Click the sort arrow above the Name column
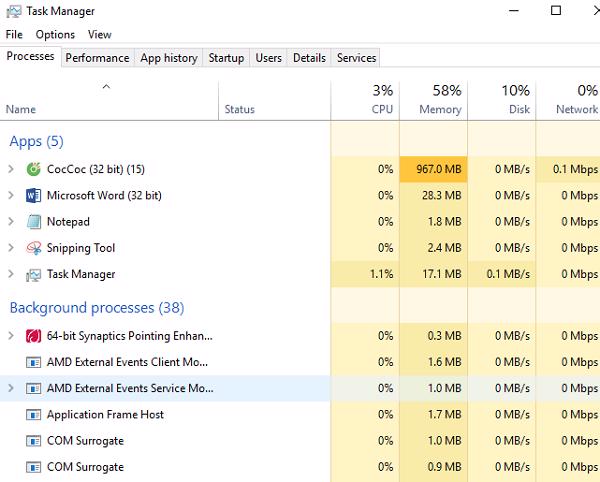The height and width of the screenshot is (482, 600). 106,87
